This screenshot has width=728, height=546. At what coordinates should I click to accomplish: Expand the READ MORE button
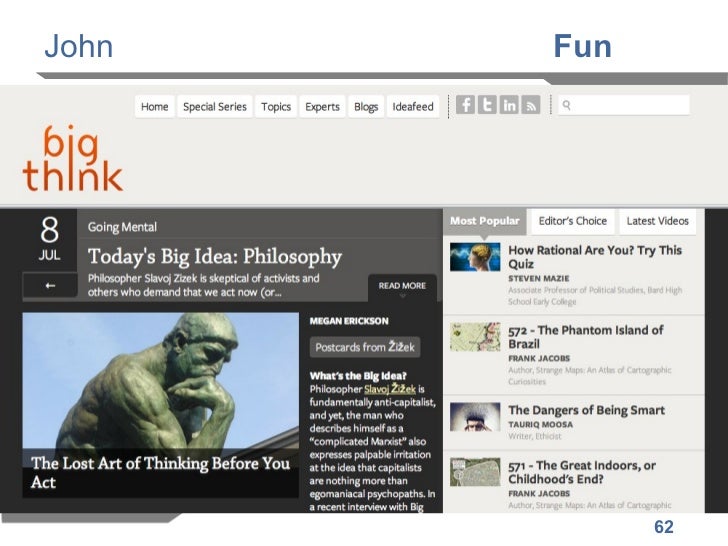402,286
